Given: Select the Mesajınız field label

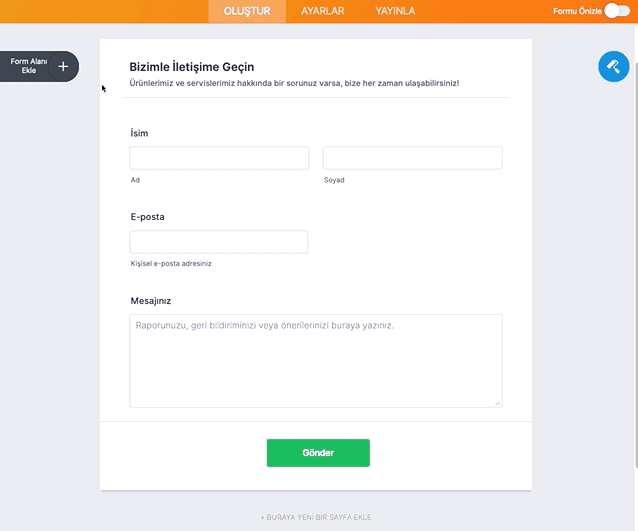Looking at the screenshot, I should [151, 301].
